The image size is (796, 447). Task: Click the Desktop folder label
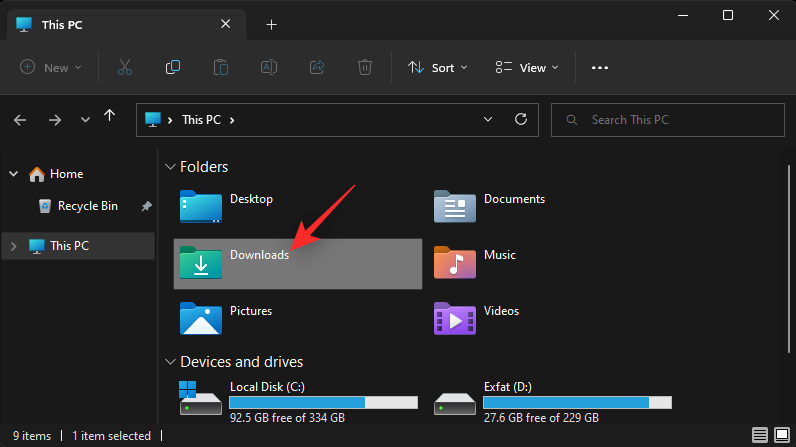(251, 199)
